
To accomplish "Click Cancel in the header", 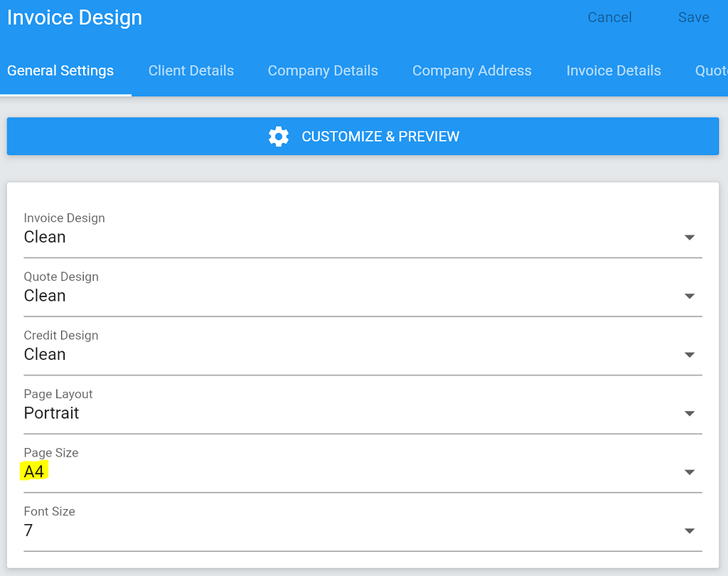I will click(609, 18).
